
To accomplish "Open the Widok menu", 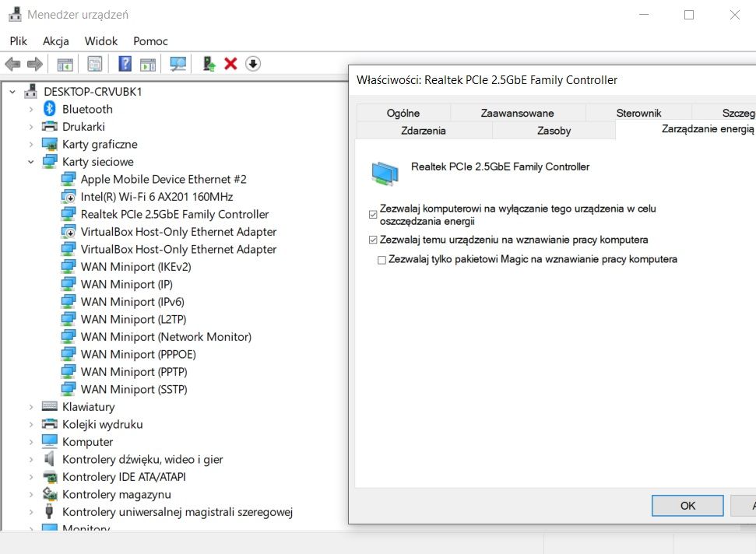I will coord(100,41).
